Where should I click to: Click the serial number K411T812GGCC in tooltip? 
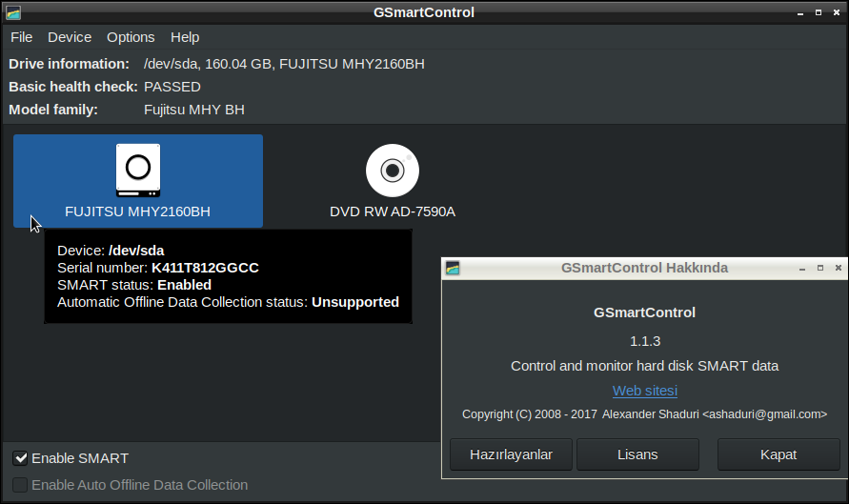[x=205, y=268]
